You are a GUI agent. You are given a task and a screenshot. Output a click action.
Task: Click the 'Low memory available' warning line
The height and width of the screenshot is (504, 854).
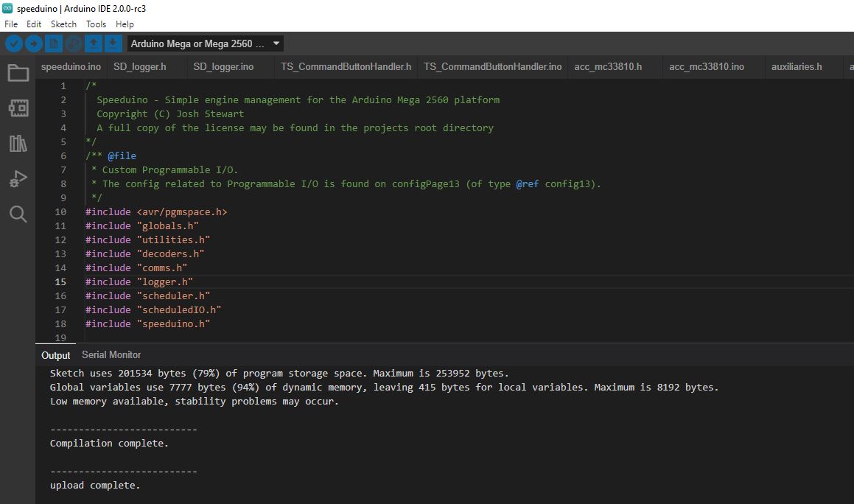195,402
